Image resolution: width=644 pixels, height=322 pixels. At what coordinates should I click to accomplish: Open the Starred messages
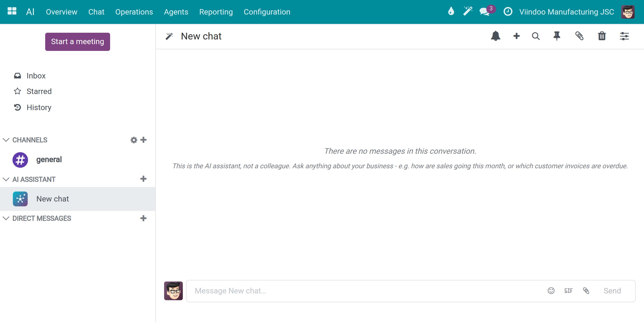click(39, 91)
